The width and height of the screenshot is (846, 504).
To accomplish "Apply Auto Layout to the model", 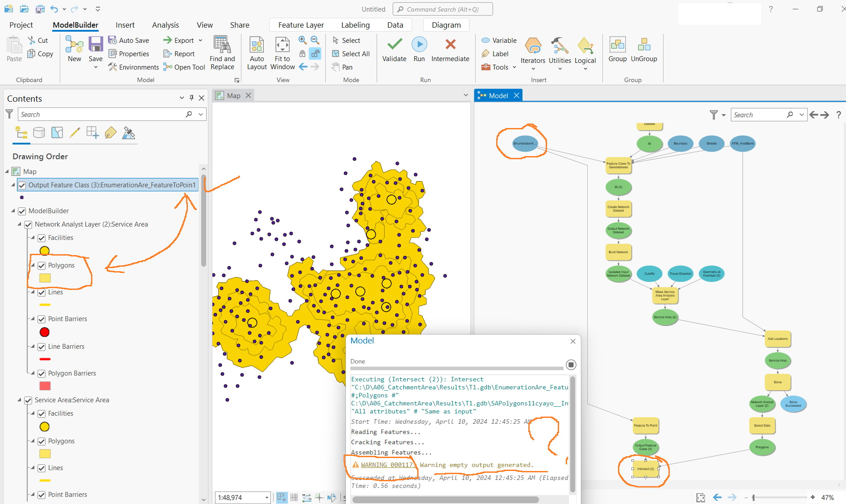I will (257, 51).
